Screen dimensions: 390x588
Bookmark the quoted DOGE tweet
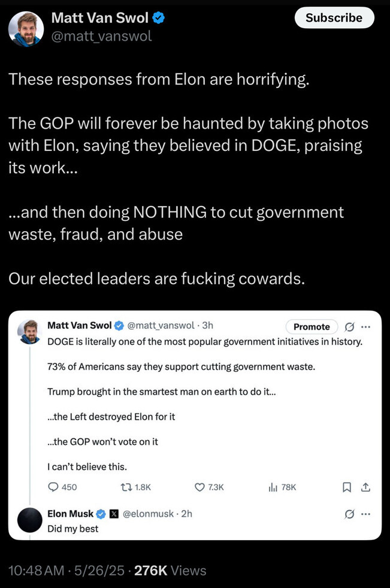pyautogui.click(x=346, y=487)
